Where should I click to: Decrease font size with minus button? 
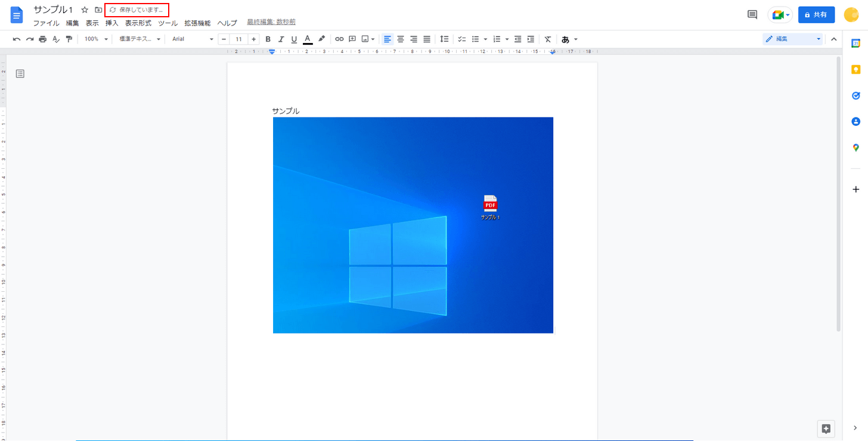point(224,39)
